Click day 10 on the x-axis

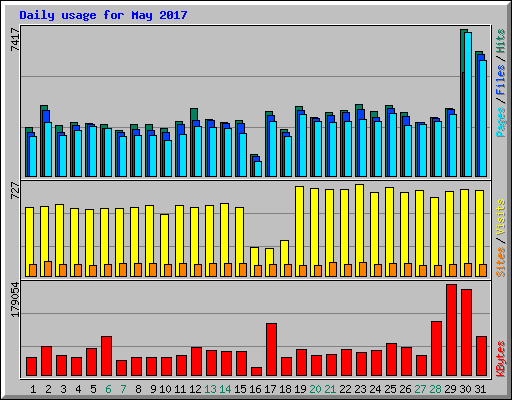[x=165, y=389]
